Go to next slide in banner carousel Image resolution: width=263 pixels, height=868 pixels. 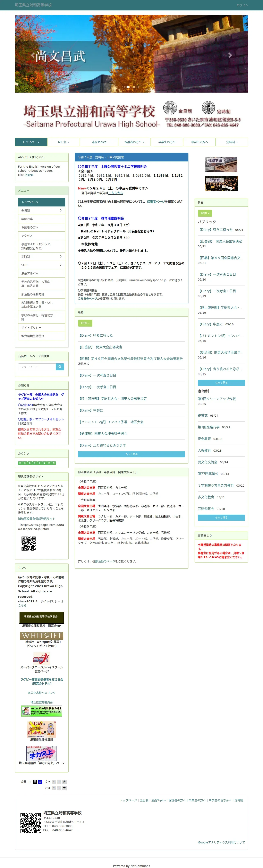(230, 55)
